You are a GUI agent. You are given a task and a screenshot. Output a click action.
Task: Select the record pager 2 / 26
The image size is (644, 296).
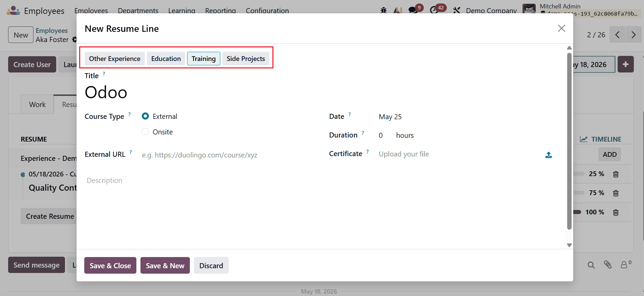(x=596, y=35)
